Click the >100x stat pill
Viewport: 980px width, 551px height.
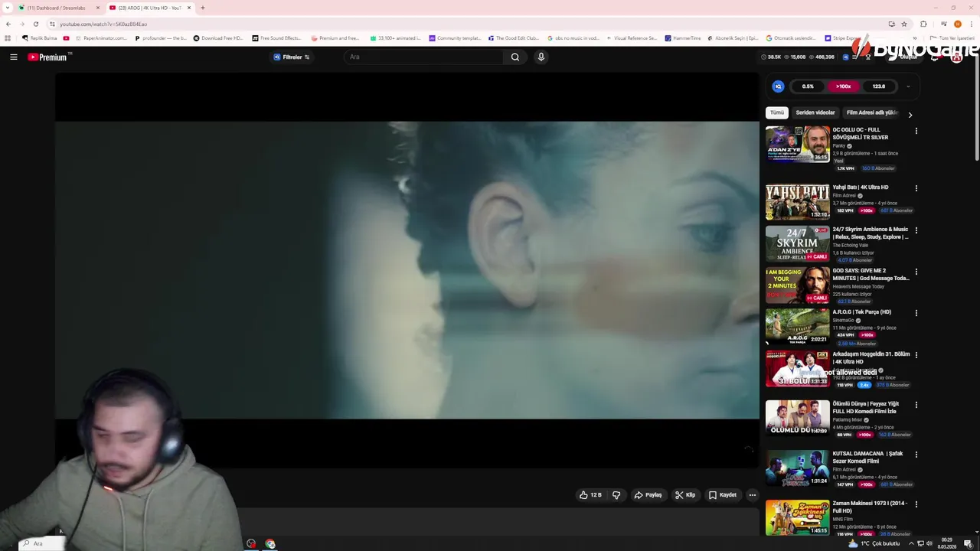[843, 86]
